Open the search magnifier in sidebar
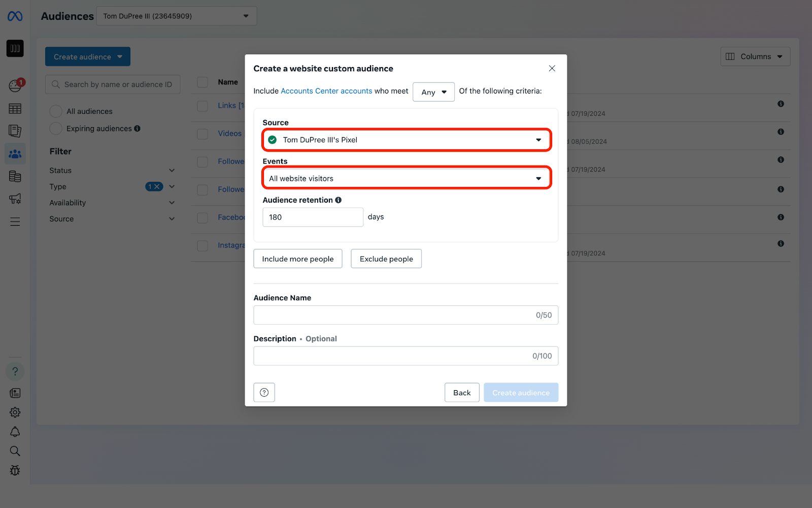812x508 pixels. coord(15,451)
